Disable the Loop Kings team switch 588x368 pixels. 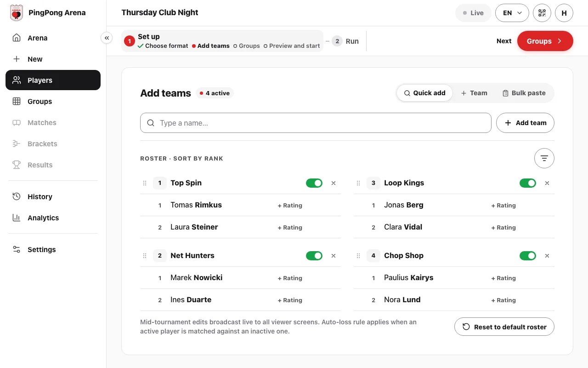point(528,183)
